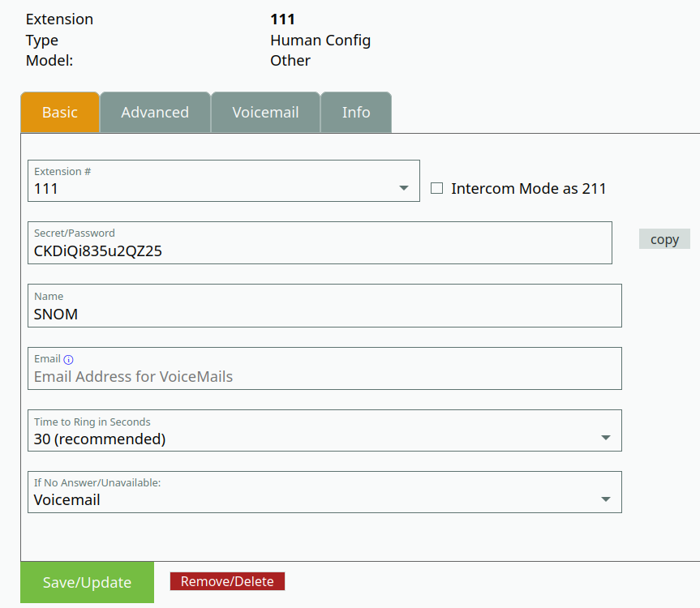
Task: Focus the Secret/Password input field
Action: [320, 250]
